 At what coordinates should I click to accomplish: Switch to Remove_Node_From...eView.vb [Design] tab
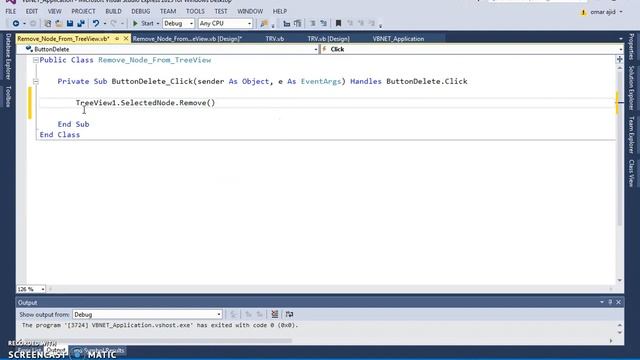[187, 39]
